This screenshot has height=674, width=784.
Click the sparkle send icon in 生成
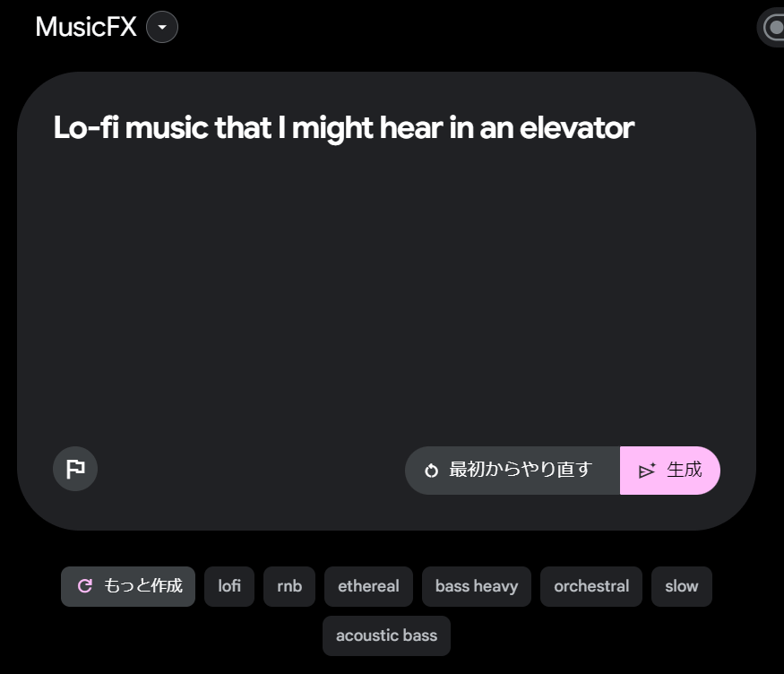(647, 471)
